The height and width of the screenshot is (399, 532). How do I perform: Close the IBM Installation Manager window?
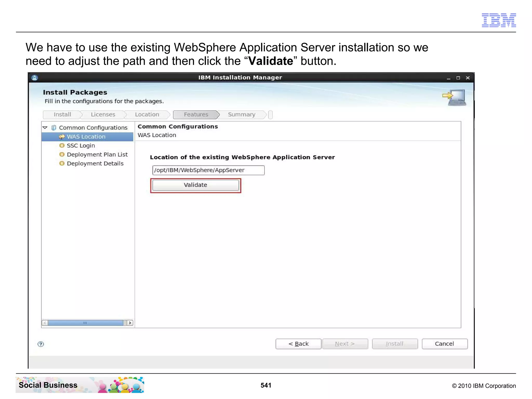tap(468, 78)
